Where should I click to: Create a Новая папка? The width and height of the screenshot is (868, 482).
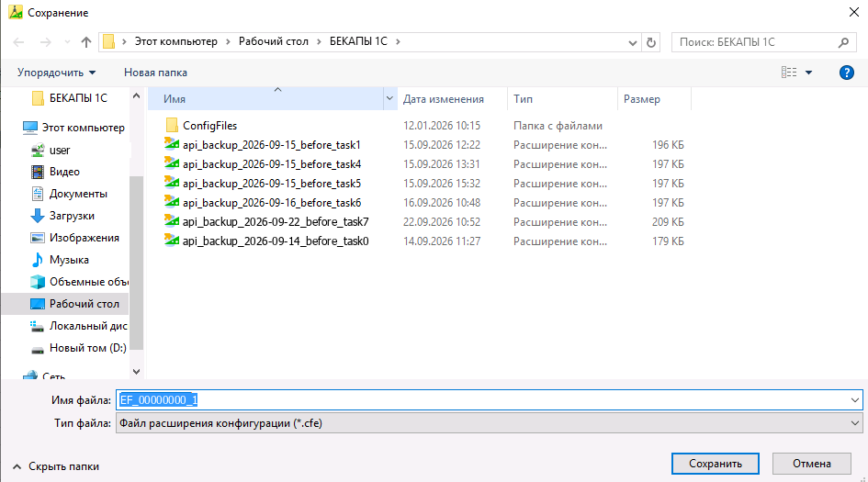click(155, 73)
